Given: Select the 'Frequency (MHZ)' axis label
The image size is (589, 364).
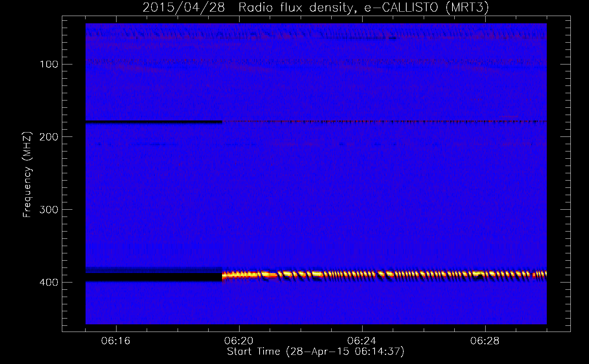Looking at the screenshot, I should [x=27, y=175].
